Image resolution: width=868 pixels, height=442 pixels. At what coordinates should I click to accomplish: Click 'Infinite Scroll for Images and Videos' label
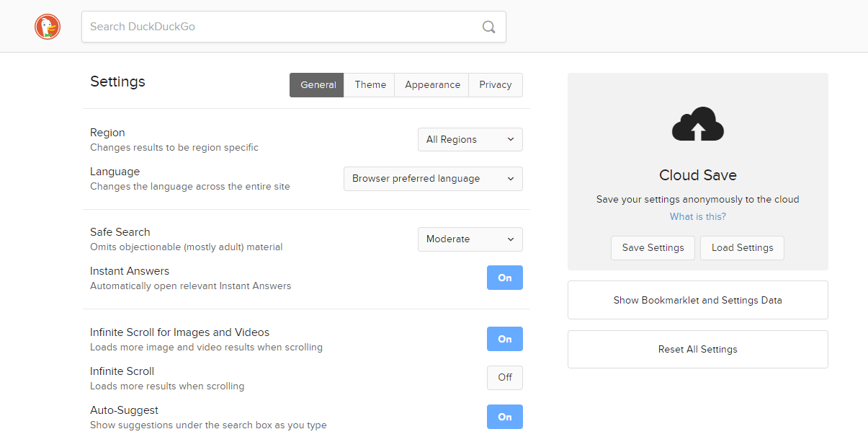pyautogui.click(x=180, y=332)
